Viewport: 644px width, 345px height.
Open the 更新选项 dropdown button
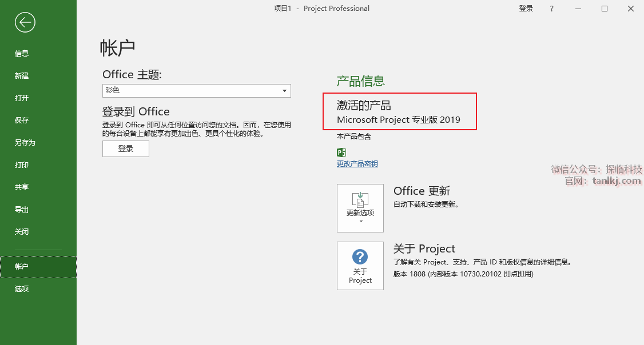[x=360, y=208]
